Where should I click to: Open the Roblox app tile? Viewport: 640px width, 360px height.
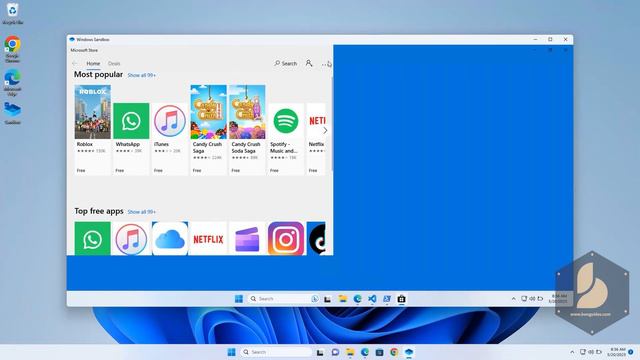pyautogui.click(x=93, y=130)
